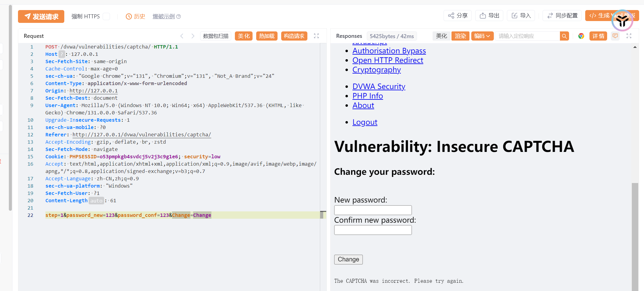Click the 同步配置 sync config button
The image size is (644, 291).
(x=562, y=16)
